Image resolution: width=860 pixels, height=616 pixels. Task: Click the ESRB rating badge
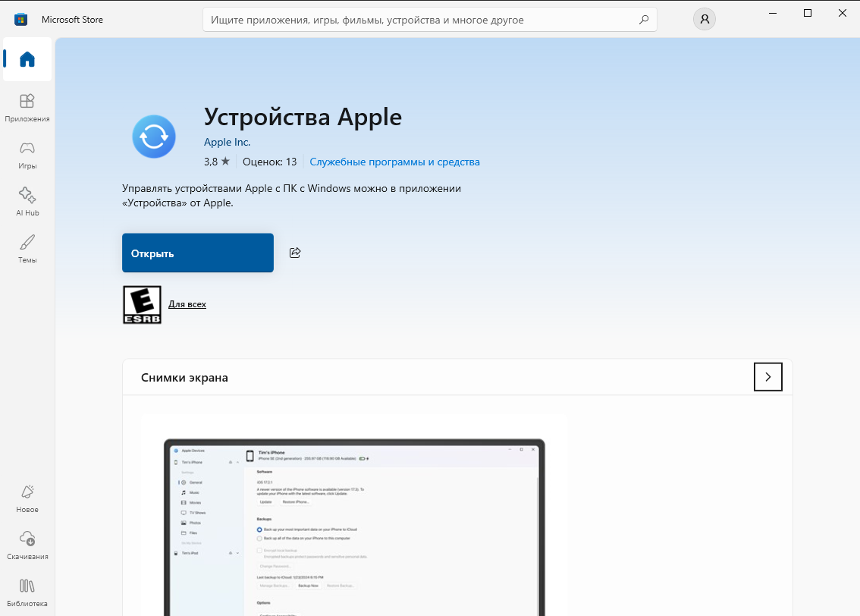click(x=142, y=304)
